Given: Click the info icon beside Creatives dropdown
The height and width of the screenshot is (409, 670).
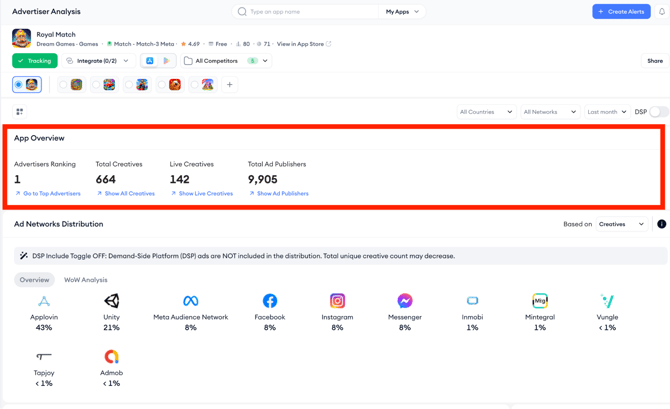Looking at the screenshot, I should (661, 224).
